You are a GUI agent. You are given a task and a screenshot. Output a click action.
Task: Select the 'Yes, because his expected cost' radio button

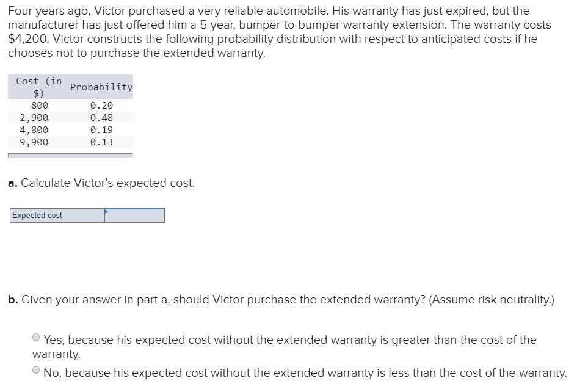36,336
